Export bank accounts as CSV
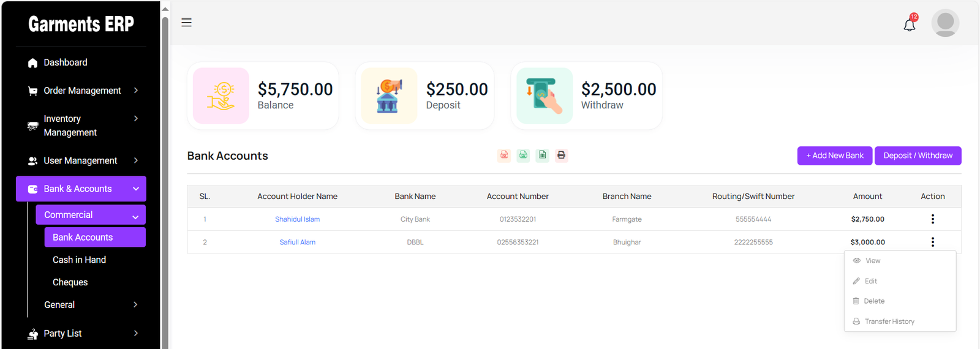The height and width of the screenshot is (349, 980). pos(523,156)
